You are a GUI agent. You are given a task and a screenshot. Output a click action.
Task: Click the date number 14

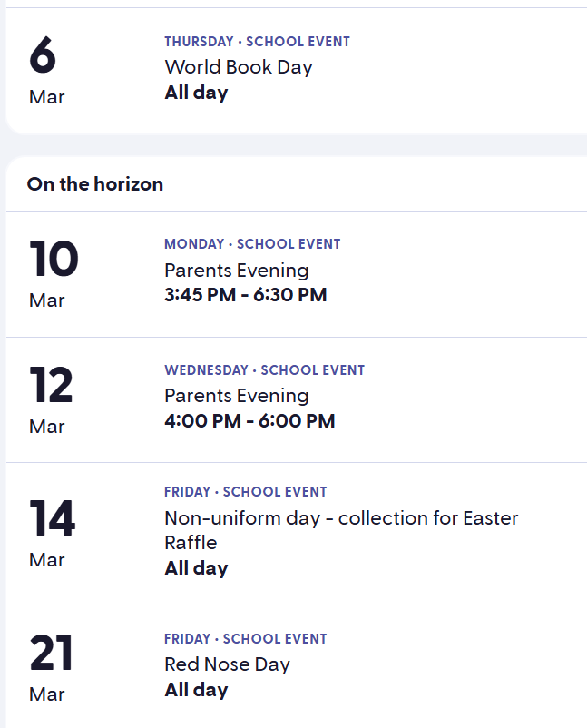pos(52,519)
